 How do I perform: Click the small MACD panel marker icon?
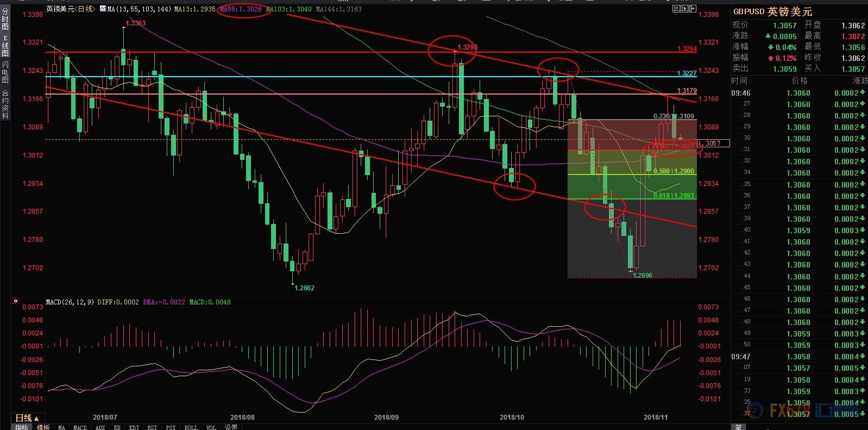pos(16,301)
